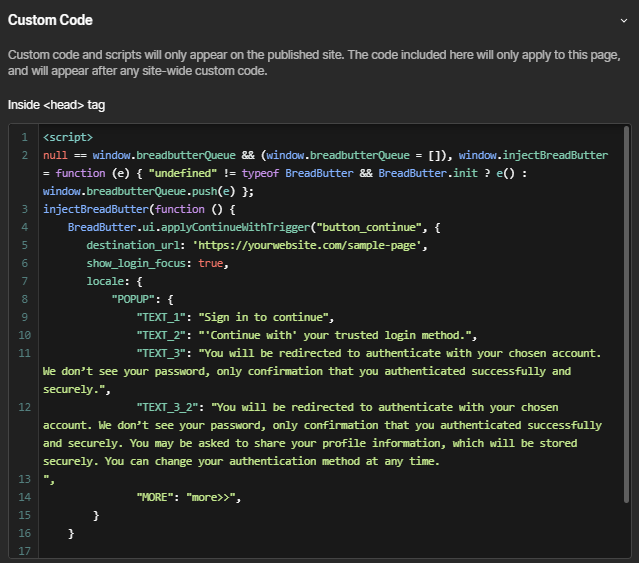Collapse the Custom Code section chevron
The image size is (639, 563).
coord(624,20)
